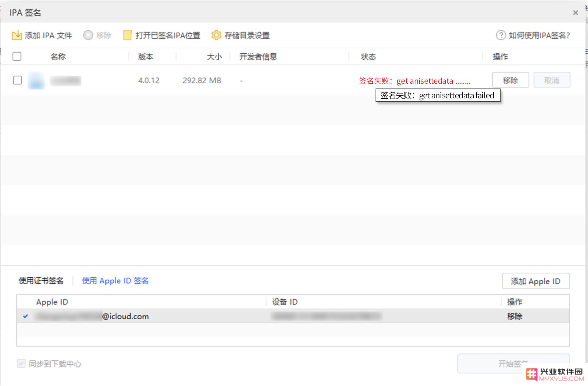Image resolution: width=588 pixels, height=386 pixels.
Task: Click the Apple ID column header
Action: tap(52, 302)
